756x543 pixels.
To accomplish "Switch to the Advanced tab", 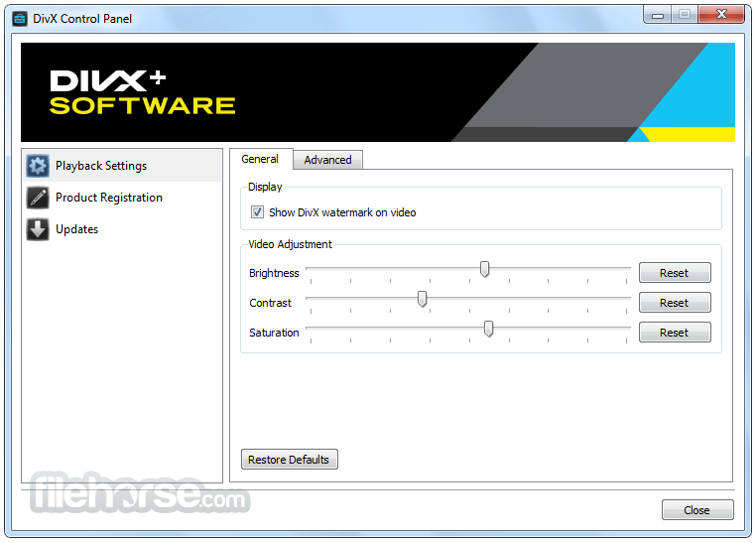I will pyautogui.click(x=327, y=160).
